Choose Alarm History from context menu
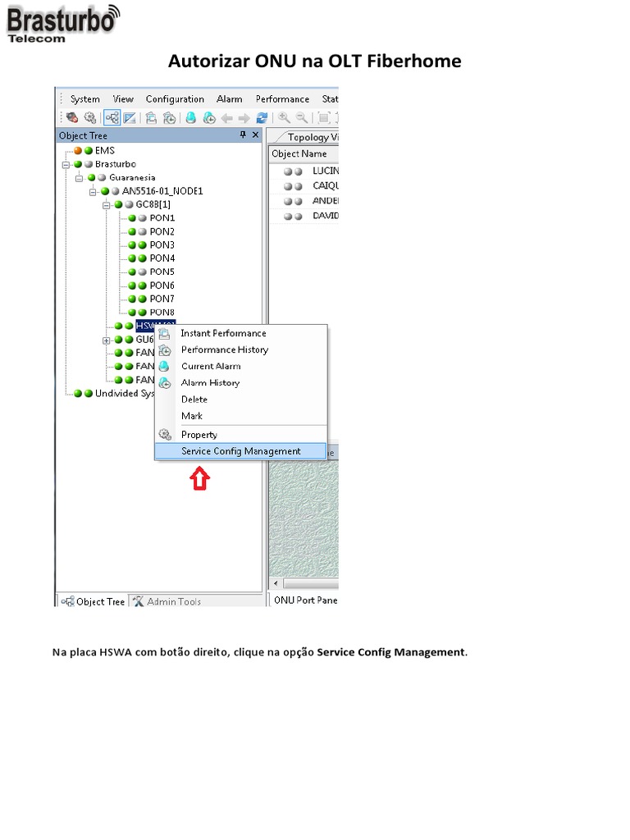630x840 pixels. coord(241,383)
